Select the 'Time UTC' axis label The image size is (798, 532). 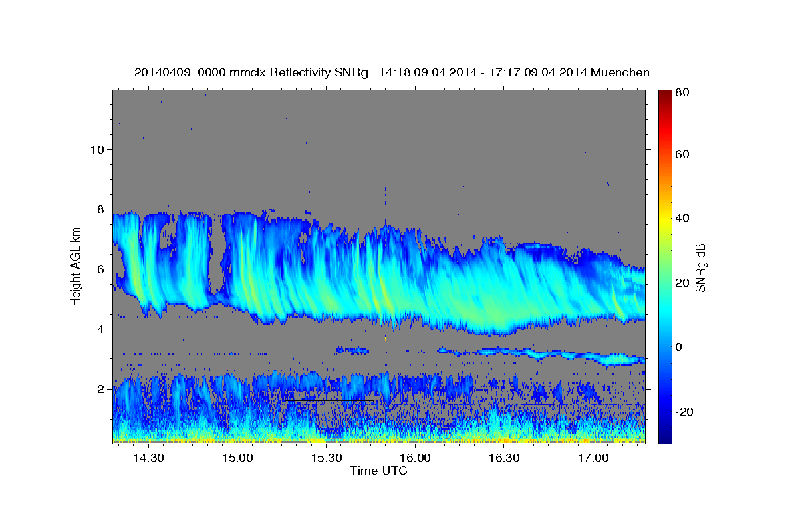coord(378,471)
